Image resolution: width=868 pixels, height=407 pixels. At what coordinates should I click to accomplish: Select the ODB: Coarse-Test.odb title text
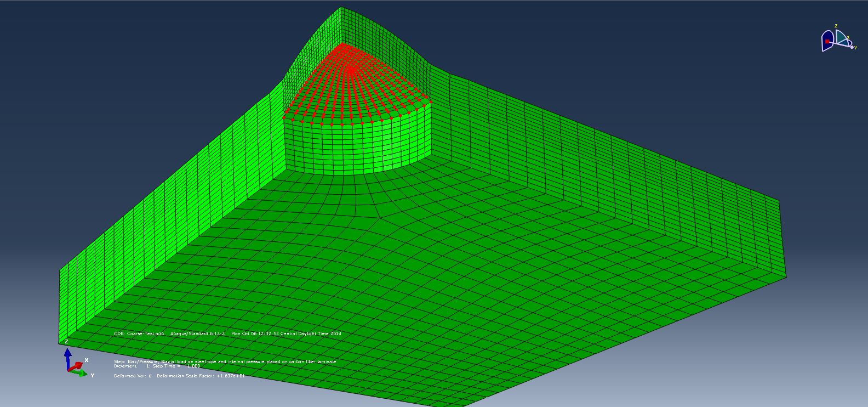tap(139, 333)
